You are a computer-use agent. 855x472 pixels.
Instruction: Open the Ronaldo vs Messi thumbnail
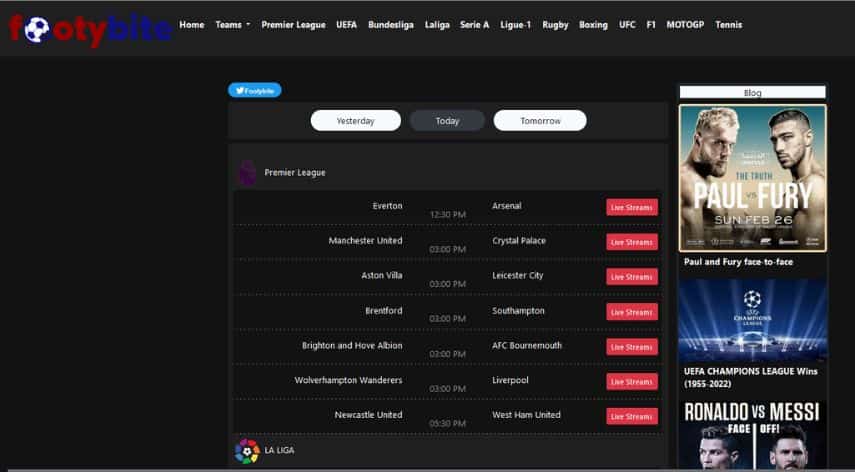(752, 434)
